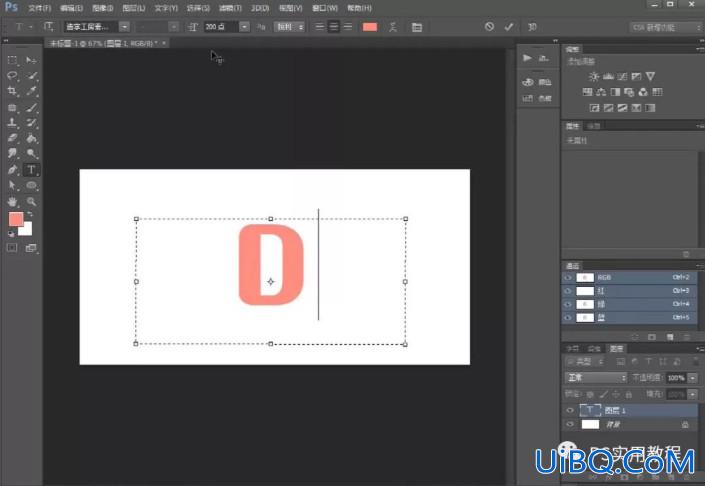Open the 文件(F) menu
This screenshot has width=705, height=486.
(40, 8)
